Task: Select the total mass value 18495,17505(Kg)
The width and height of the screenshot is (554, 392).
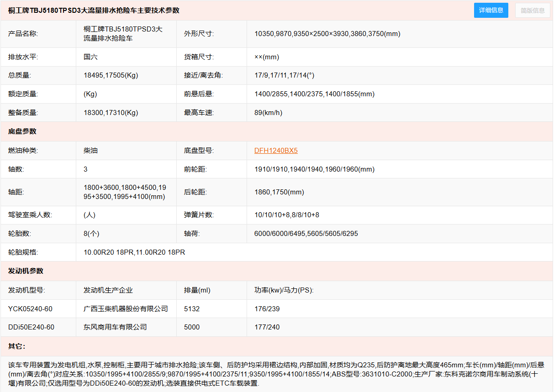Action: (x=111, y=75)
